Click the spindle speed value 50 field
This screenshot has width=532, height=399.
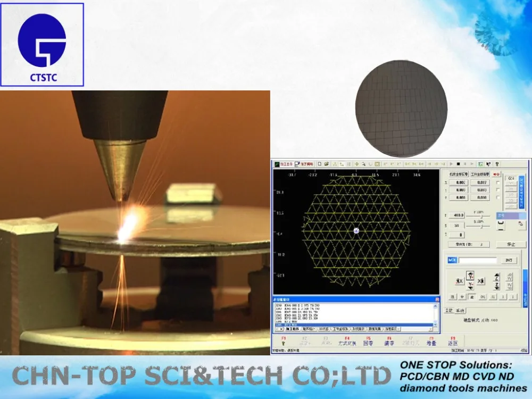coord(456,226)
